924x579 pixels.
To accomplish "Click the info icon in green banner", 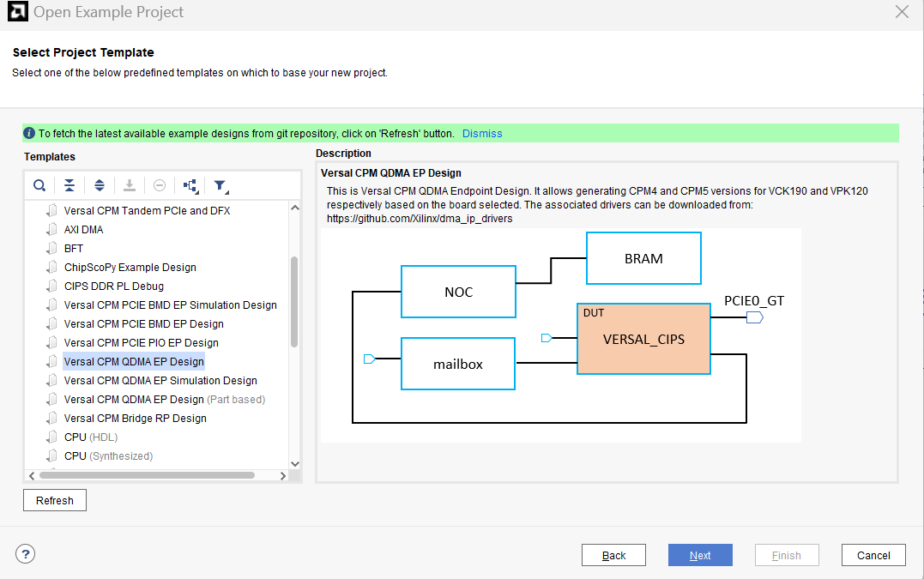I will (29, 133).
